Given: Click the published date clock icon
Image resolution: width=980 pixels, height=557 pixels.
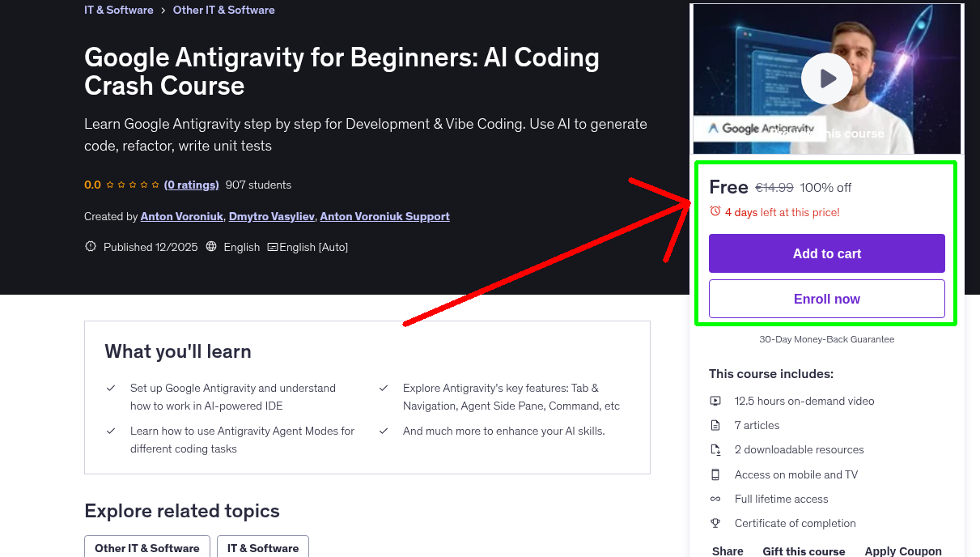Looking at the screenshot, I should tap(90, 247).
